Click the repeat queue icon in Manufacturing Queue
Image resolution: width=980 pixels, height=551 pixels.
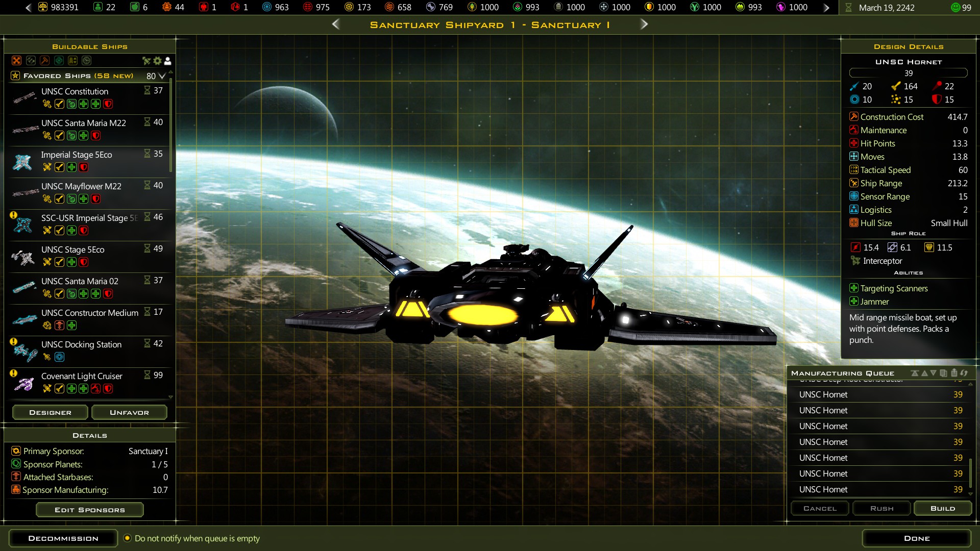coord(964,373)
